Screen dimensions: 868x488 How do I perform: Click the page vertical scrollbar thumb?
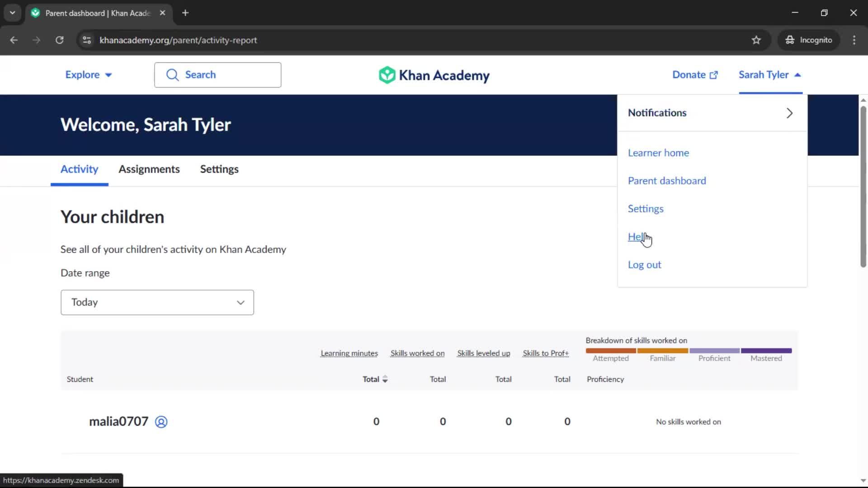coord(863,186)
